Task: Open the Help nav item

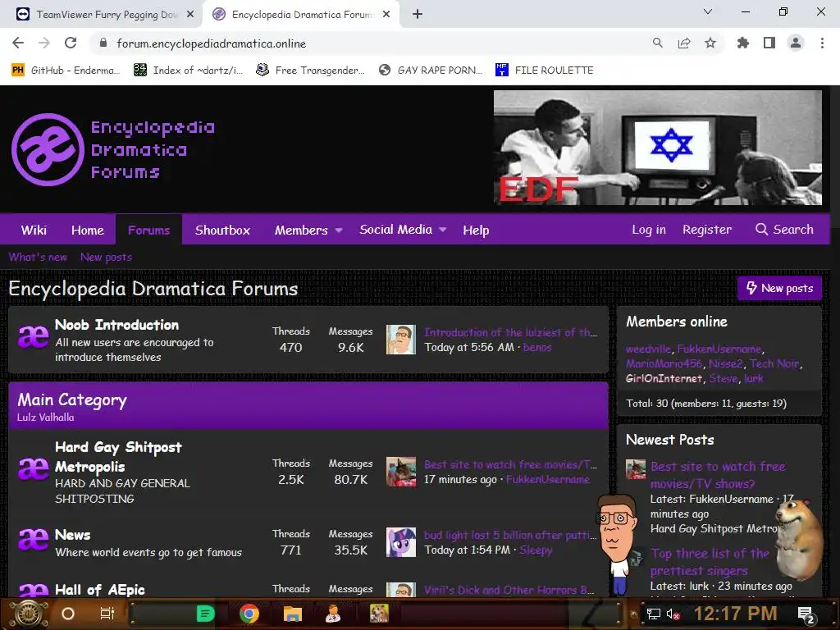Action: click(x=476, y=230)
